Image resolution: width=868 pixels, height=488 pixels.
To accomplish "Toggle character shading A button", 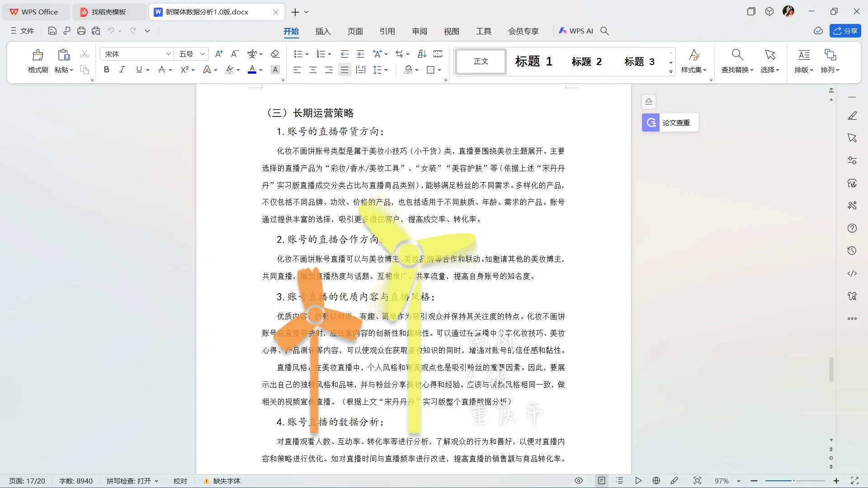I will 275,70.
